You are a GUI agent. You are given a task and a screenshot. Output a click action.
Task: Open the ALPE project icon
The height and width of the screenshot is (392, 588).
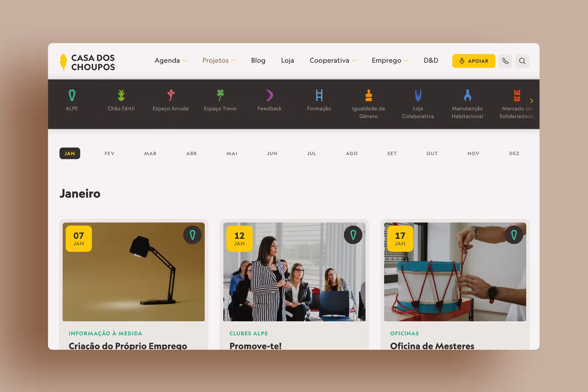point(72,95)
